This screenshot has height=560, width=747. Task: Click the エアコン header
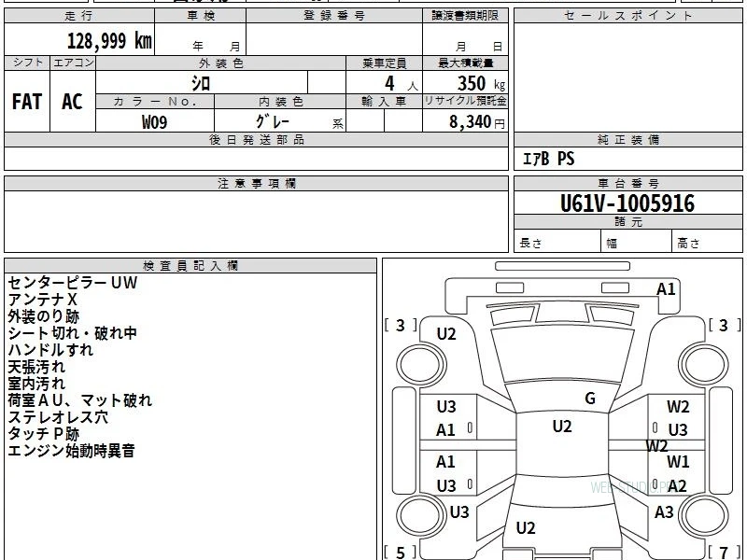point(73,63)
